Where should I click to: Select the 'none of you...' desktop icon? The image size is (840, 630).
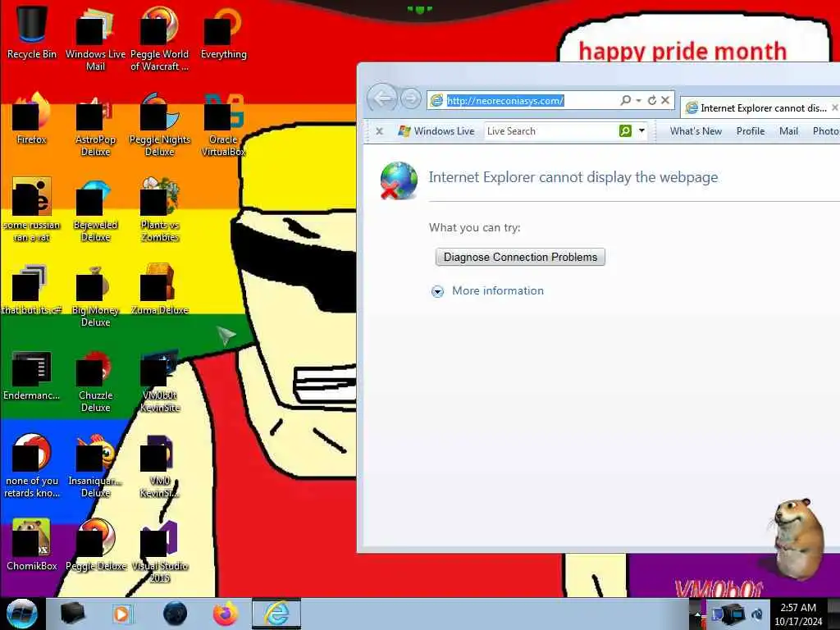tap(32, 466)
